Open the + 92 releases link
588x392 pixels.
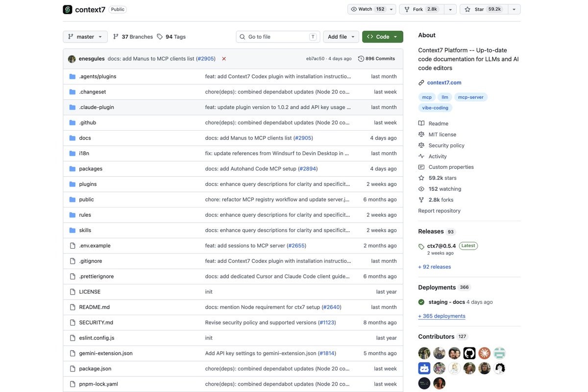[x=435, y=267]
